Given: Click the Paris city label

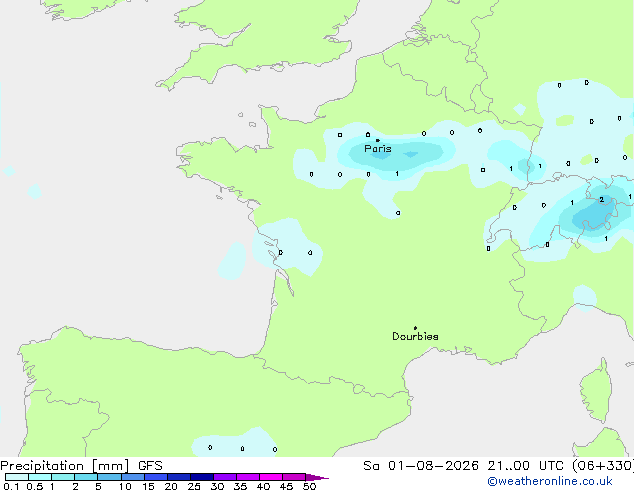Looking at the screenshot, I should pos(378,149).
